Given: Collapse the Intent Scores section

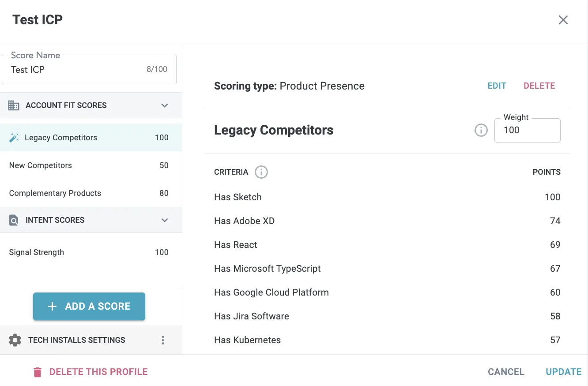Looking at the screenshot, I should click(165, 220).
